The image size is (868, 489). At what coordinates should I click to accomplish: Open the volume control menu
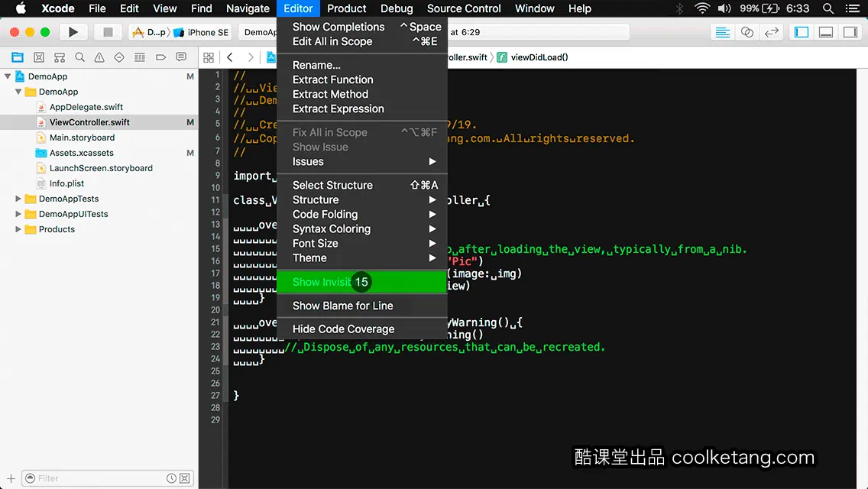click(x=724, y=8)
